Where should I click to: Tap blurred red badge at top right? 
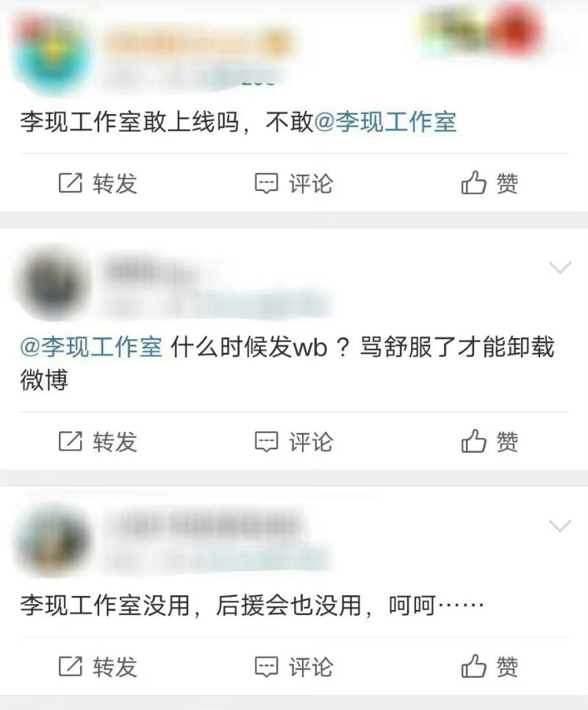pyautogui.click(x=515, y=31)
